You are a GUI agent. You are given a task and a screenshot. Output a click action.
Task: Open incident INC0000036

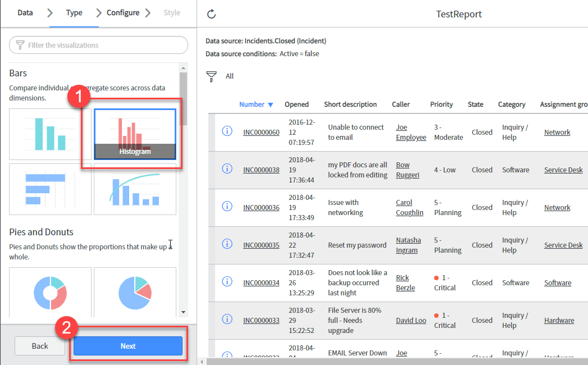261,207
